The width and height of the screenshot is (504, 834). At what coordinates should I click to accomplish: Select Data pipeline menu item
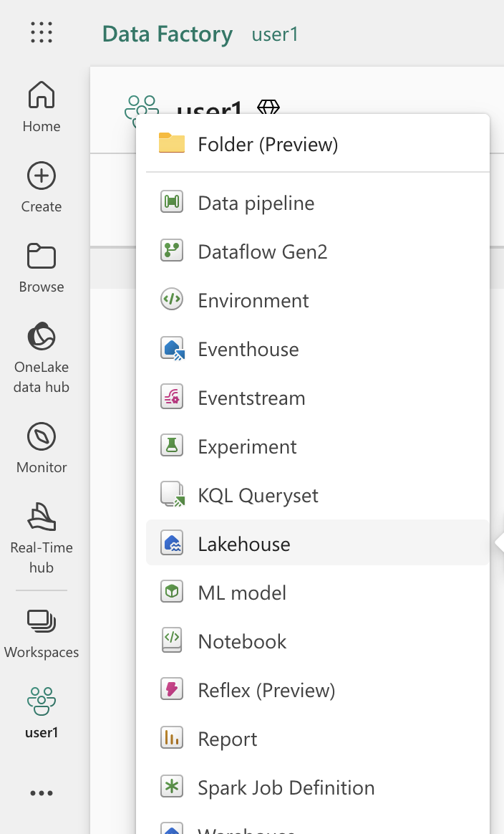click(318, 203)
